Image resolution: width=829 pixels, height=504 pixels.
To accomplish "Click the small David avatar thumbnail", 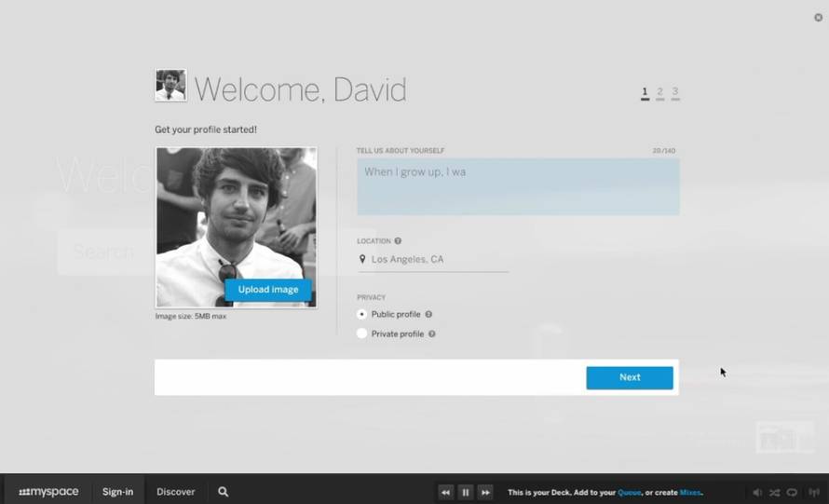I will point(170,85).
